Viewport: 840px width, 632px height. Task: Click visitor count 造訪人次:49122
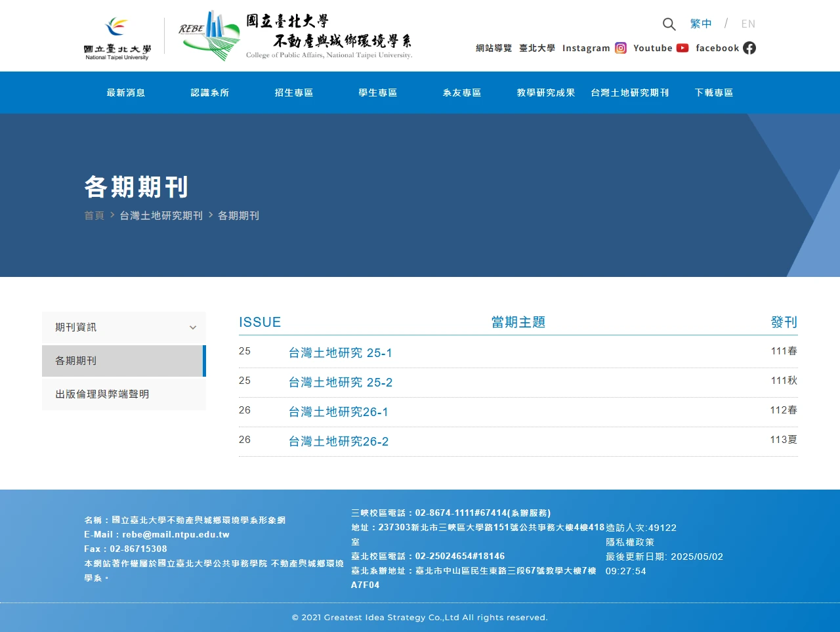click(641, 528)
